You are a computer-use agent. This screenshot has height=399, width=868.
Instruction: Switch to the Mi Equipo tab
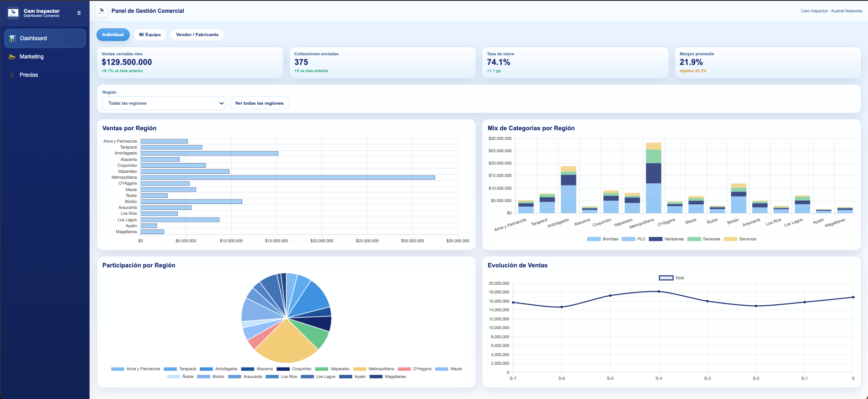pyautogui.click(x=150, y=35)
